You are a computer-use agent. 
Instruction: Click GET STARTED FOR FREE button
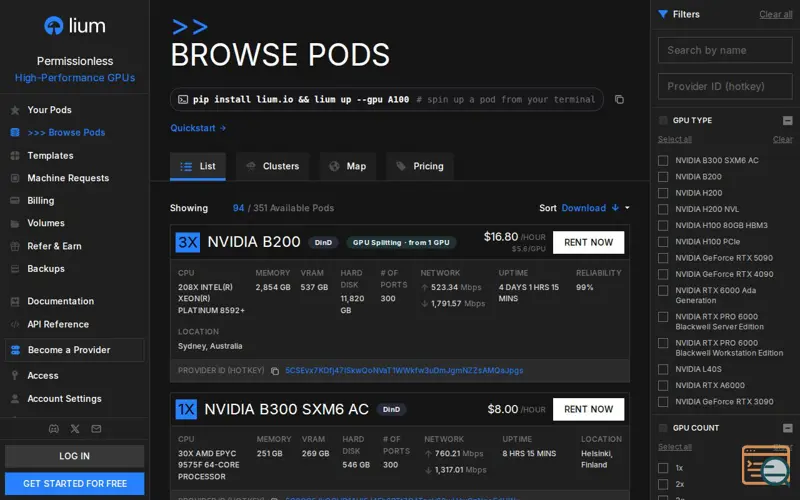click(x=74, y=484)
